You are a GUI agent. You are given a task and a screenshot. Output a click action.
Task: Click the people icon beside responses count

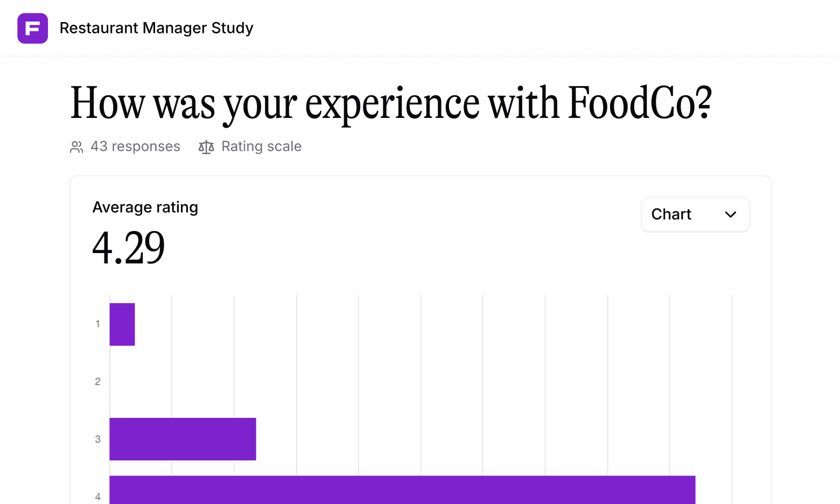(x=76, y=147)
